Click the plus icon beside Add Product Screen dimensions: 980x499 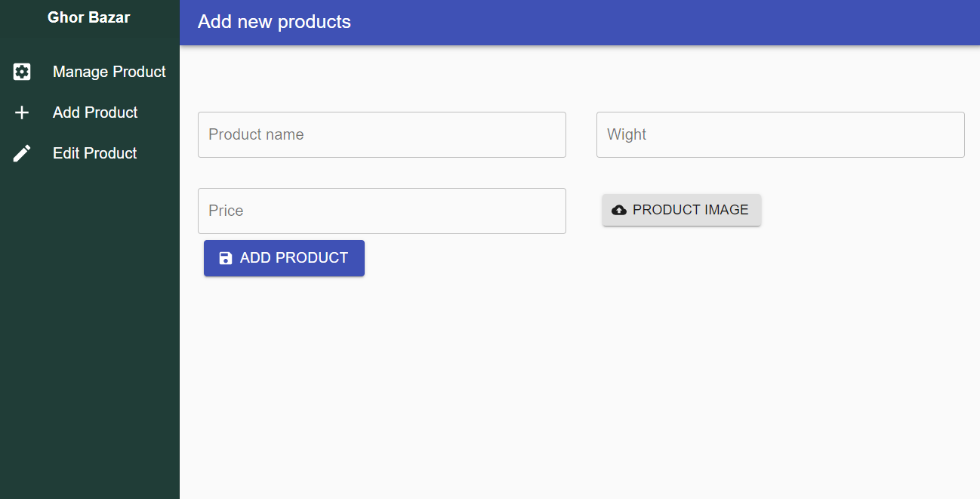(22, 112)
